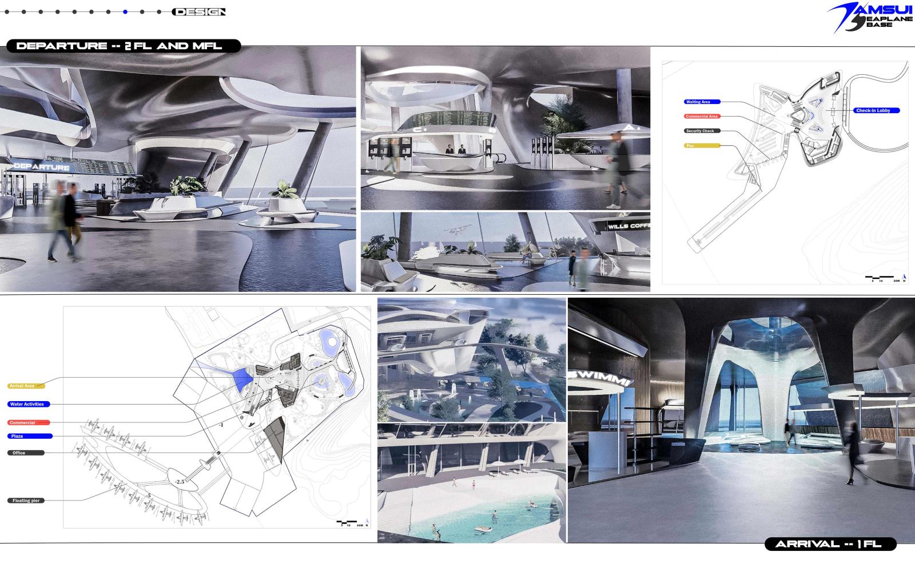Click the blue Plaza label

30,436
